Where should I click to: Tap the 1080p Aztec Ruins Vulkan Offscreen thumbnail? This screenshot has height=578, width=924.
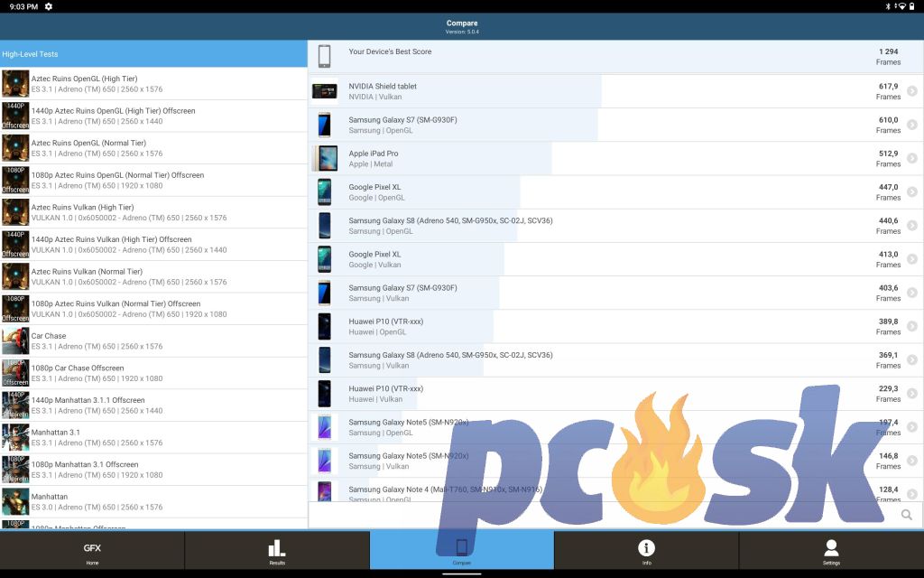pyautogui.click(x=15, y=309)
